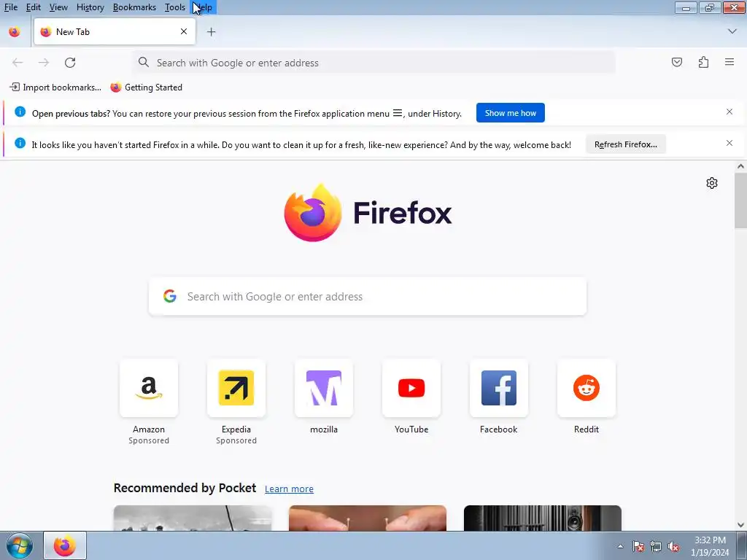Click the magnifier icon in address bar

144,63
